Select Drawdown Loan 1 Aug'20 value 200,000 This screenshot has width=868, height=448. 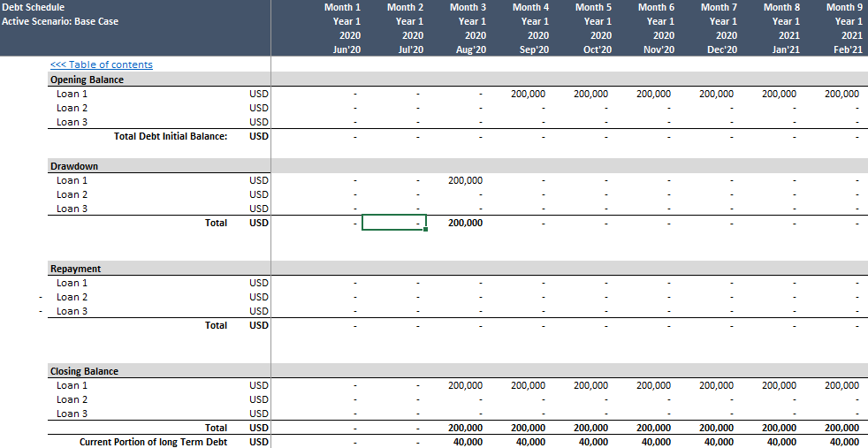[465, 180]
